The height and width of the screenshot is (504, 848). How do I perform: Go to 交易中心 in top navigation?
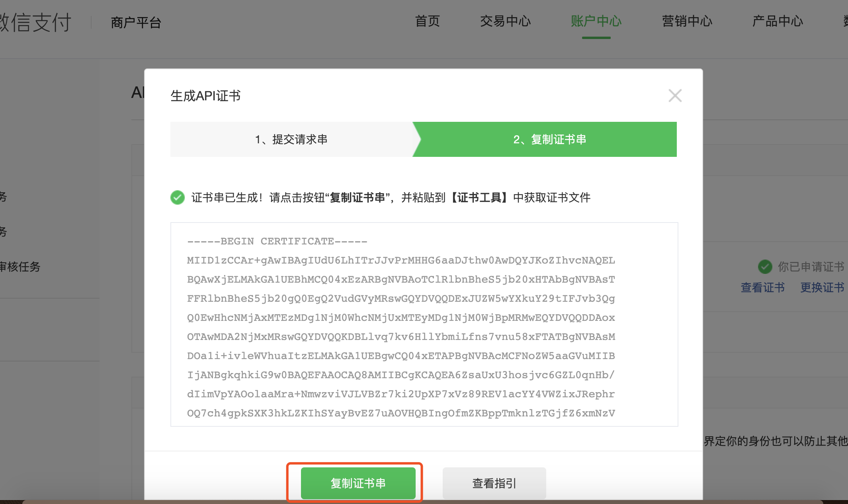tap(505, 21)
